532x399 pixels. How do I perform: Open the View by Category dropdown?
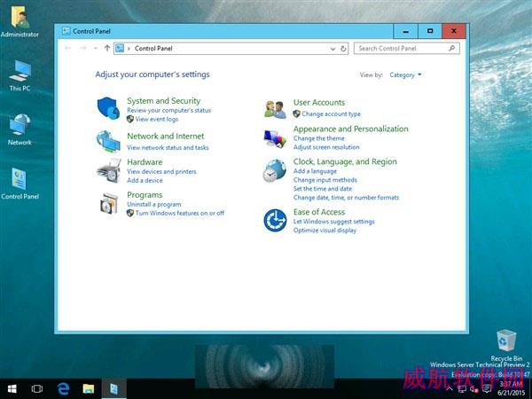[405, 75]
